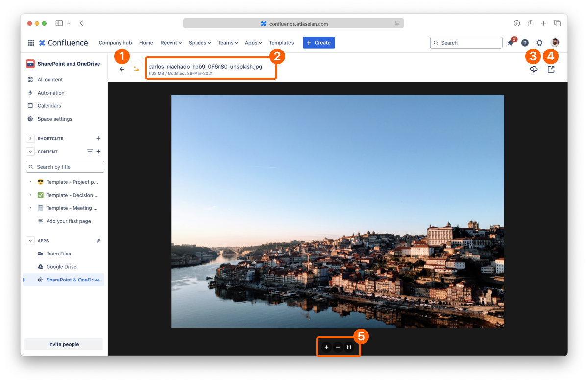Click the back arrow beside the file name
Image resolution: width=588 pixels, height=383 pixels.
[122, 69]
